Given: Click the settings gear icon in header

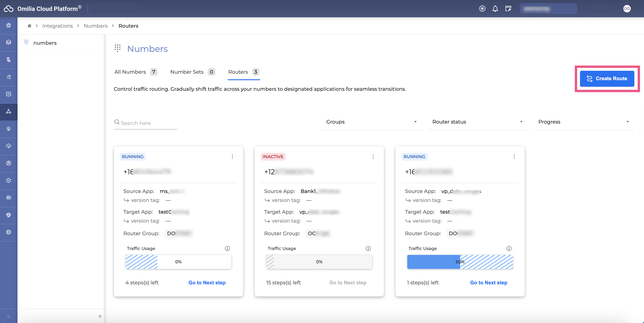Looking at the screenshot, I should pyautogui.click(x=482, y=8).
